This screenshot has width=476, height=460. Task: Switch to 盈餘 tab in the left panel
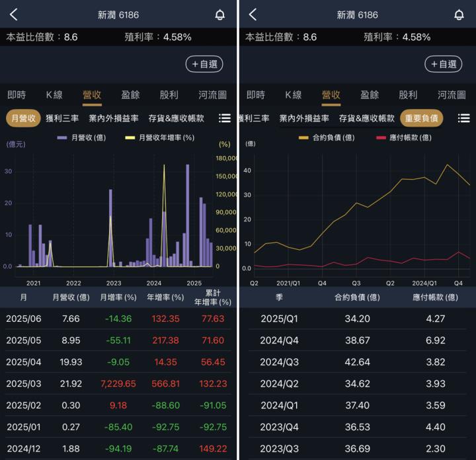click(x=130, y=95)
